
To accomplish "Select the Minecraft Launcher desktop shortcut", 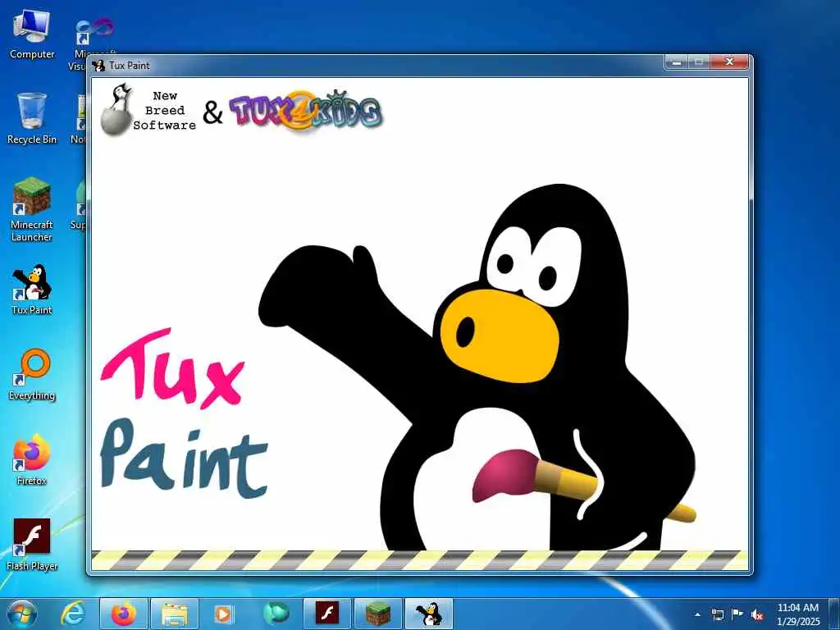I will click(x=32, y=209).
